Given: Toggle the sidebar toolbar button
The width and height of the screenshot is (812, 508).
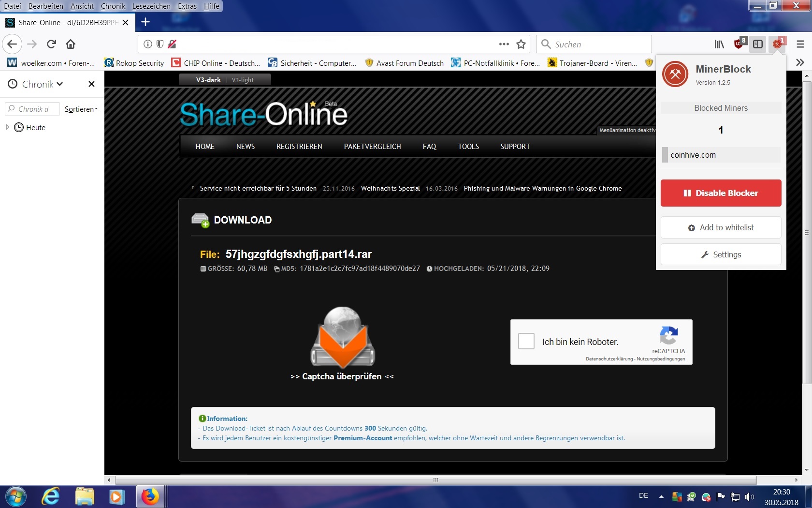Looking at the screenshot, I should click(758, 44).
